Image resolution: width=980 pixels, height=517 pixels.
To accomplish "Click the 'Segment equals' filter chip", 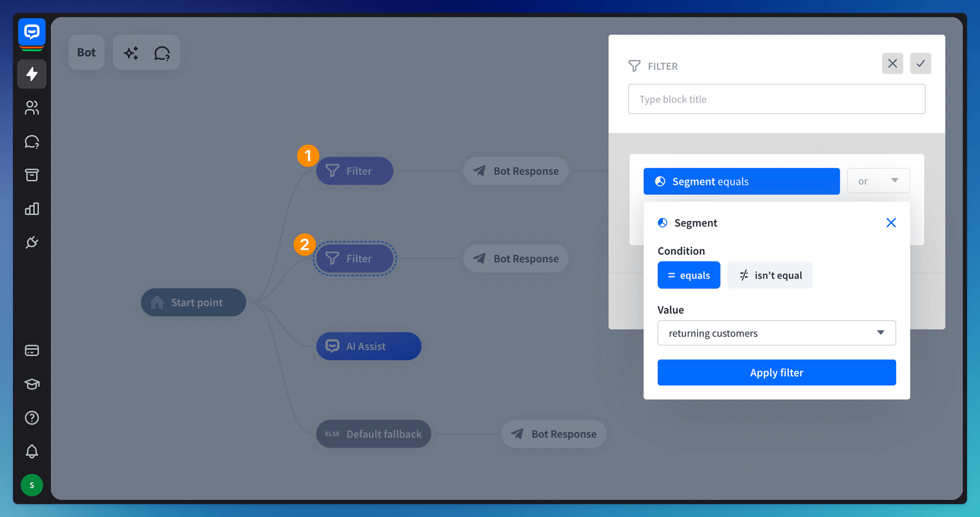I will click(x=741, y=181).
